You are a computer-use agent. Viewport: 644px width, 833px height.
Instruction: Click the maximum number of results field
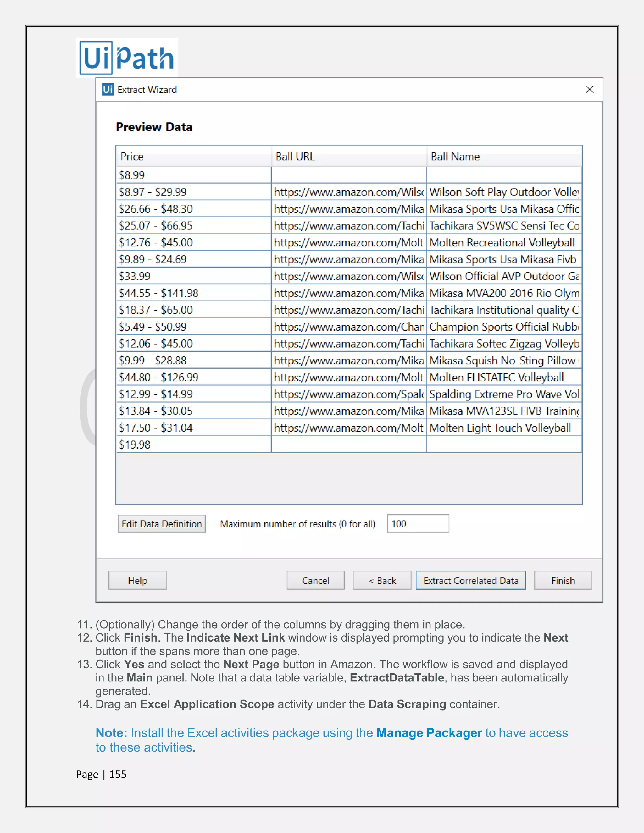pyautogui.click(x=418, y=523)
